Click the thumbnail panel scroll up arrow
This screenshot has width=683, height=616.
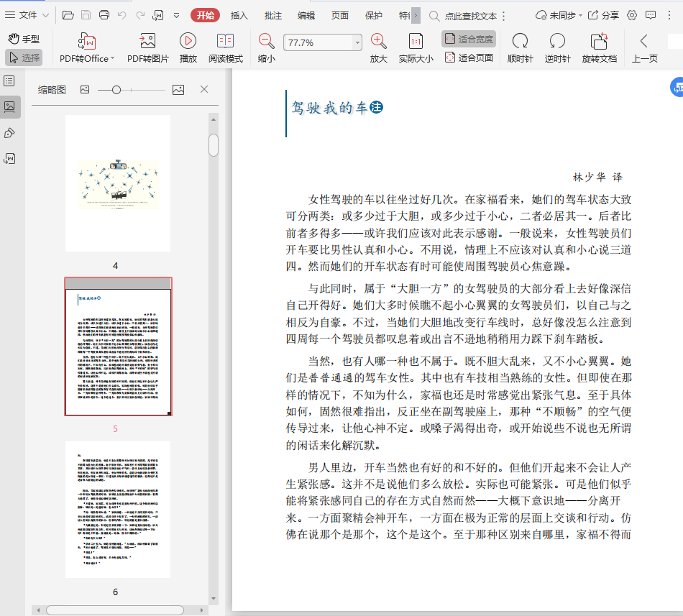[214, 119]
